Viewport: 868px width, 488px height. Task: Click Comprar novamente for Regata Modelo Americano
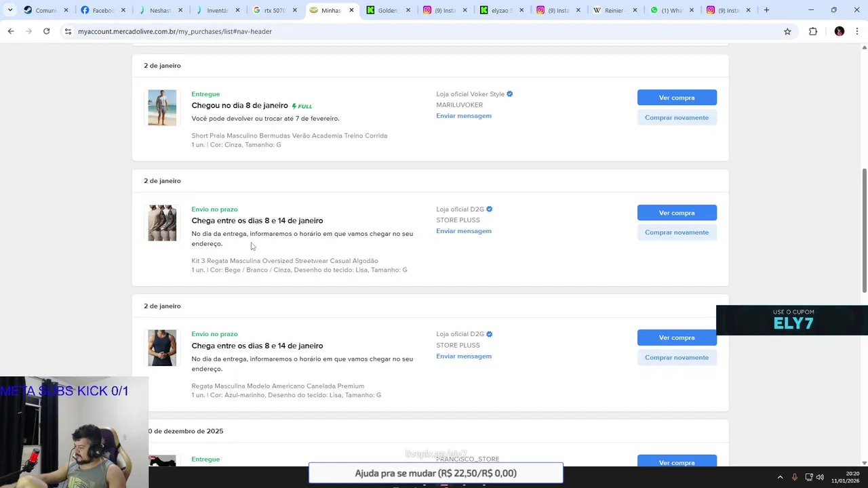(x=677, y=357)
